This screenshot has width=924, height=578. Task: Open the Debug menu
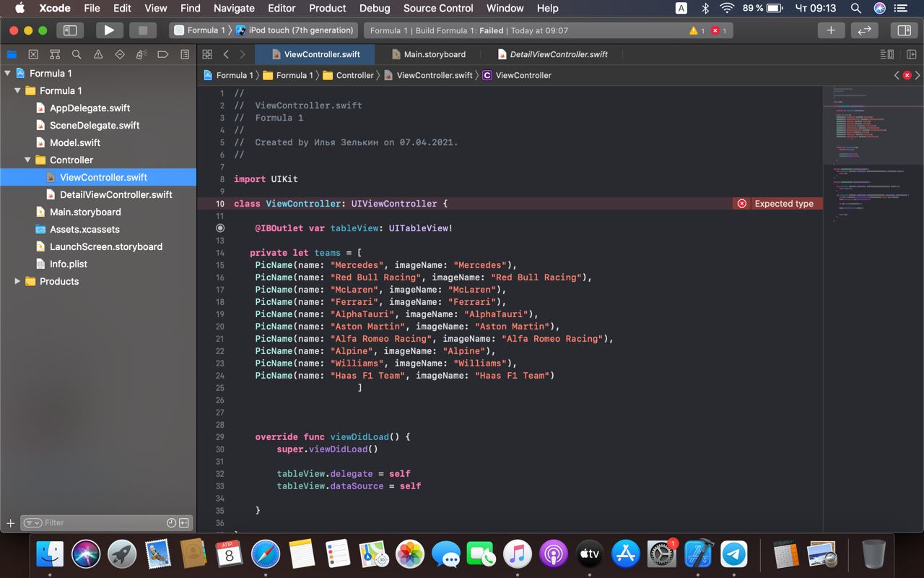(x=375, y=9)
